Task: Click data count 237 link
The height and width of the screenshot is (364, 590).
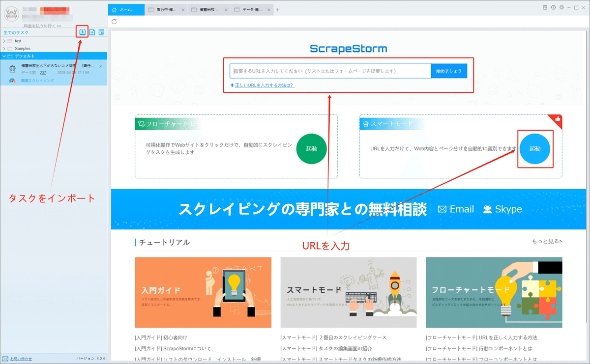Action: (x=43, y=73)
